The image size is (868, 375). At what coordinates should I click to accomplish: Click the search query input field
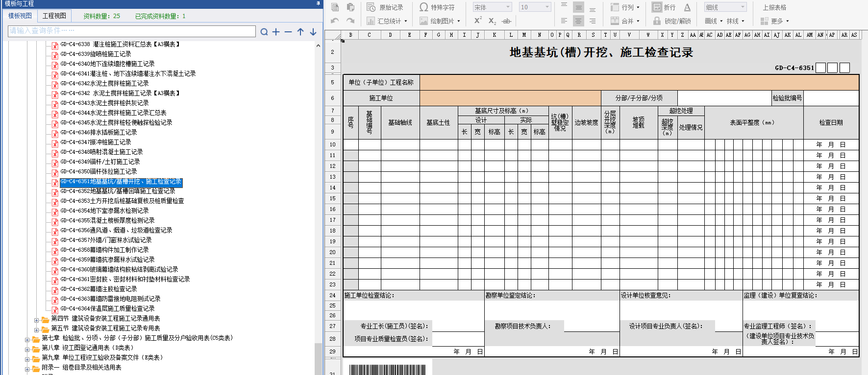(132, 30)
